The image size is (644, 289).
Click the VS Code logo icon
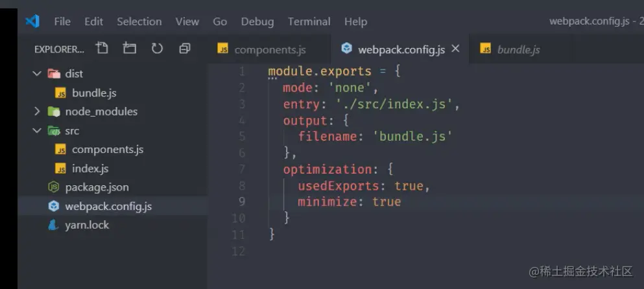32,21
